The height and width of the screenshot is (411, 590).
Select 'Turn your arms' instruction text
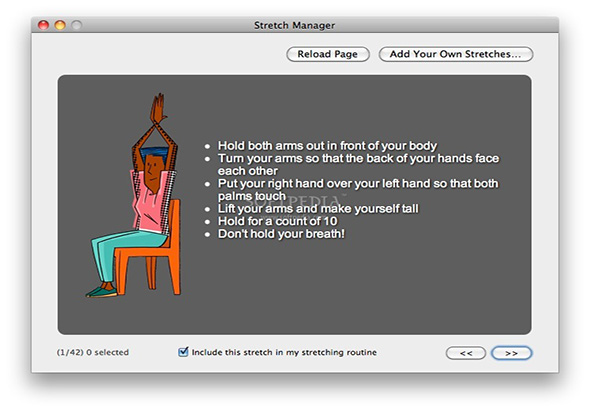[358, 164]
